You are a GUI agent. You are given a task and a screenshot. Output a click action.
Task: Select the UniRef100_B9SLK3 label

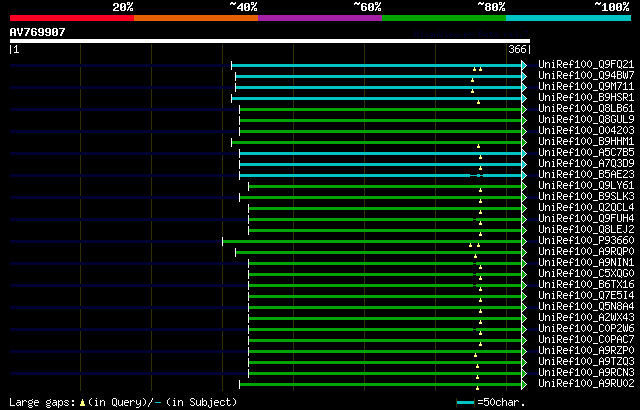click(x=586, y=196)
